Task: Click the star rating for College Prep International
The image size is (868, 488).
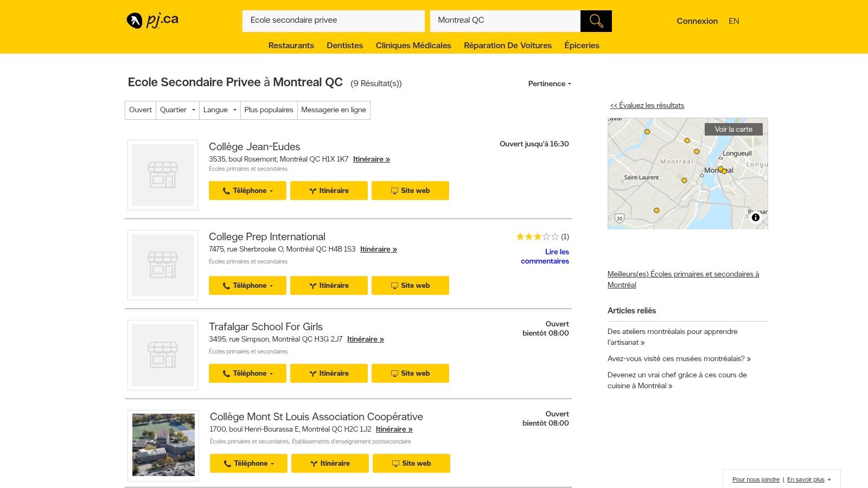Action: point(537,236)
